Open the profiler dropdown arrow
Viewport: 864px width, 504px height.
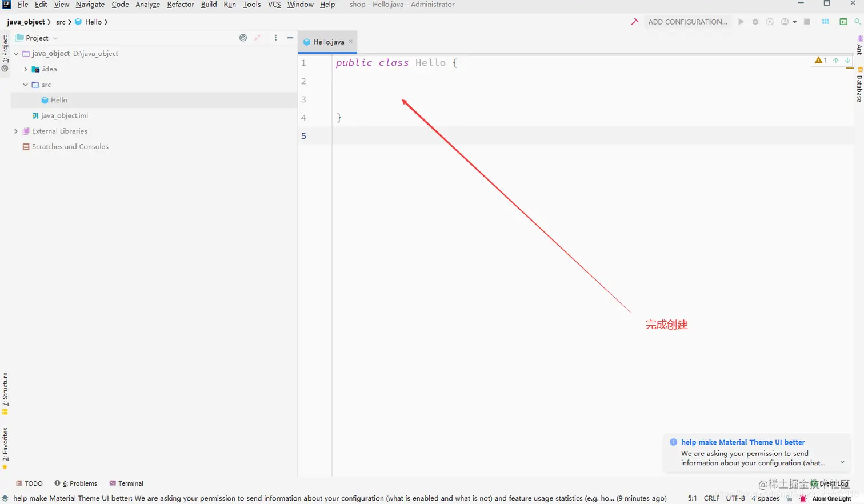point(794,22)
